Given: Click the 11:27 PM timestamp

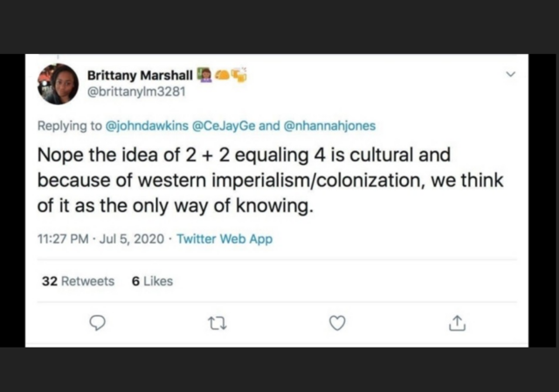Looking at the screenshot, I should coord(63,238).
